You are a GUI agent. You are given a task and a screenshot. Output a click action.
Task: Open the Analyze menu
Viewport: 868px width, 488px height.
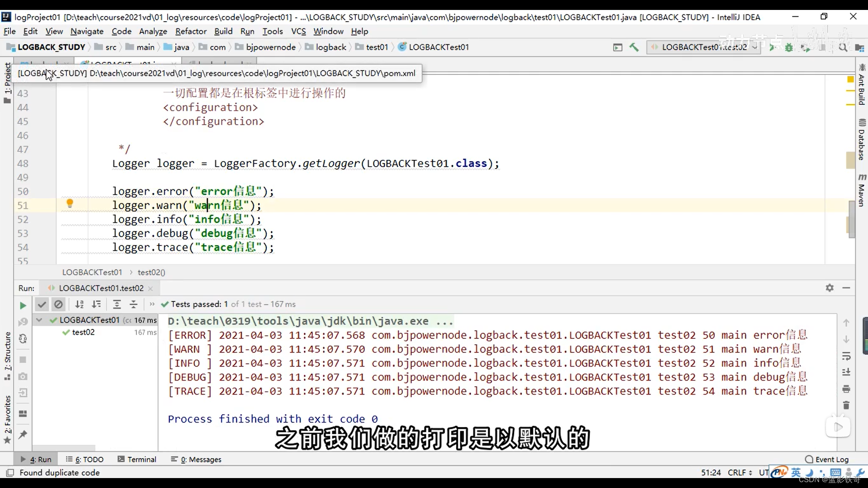click(153, 31)
